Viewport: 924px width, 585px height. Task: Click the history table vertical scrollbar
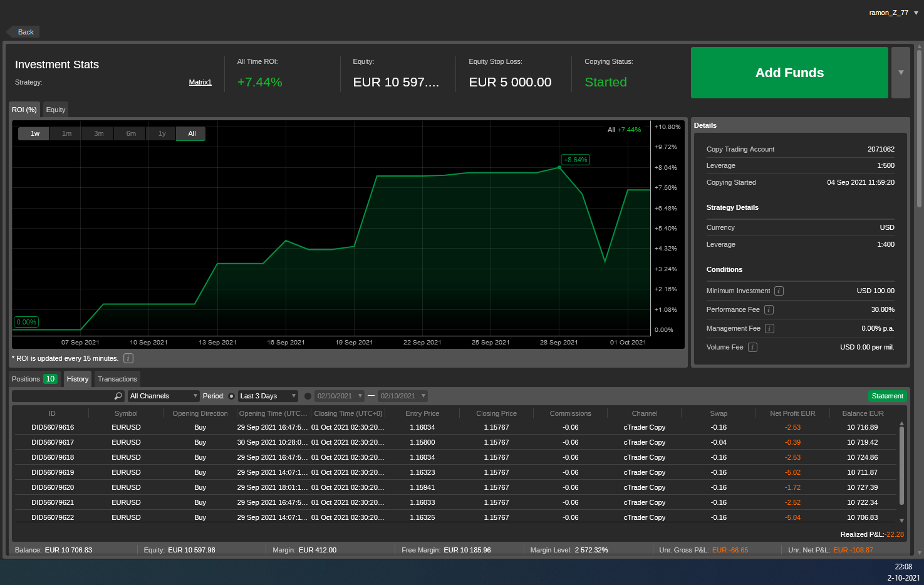[901, 466]
